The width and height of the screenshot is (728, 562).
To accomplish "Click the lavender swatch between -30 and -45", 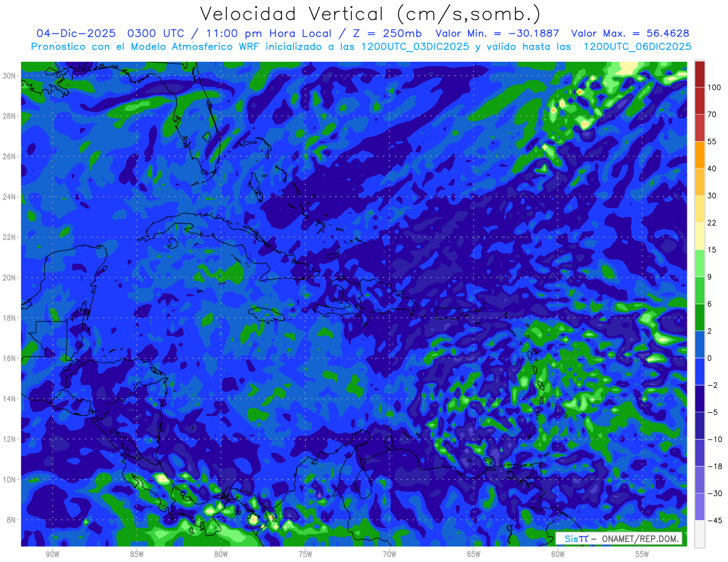I will pos(700,506).
